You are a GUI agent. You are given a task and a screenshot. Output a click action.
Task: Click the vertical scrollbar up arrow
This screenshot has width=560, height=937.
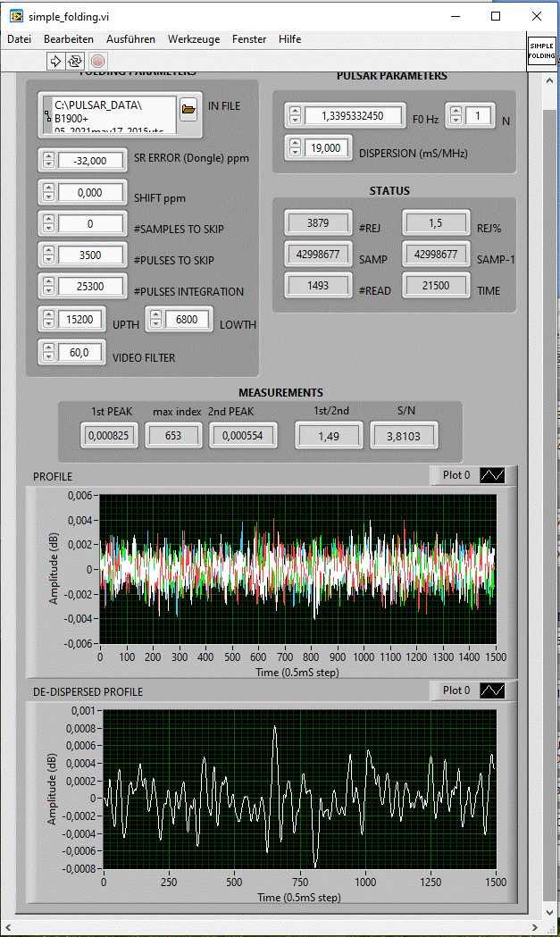(x=550, y=80)
